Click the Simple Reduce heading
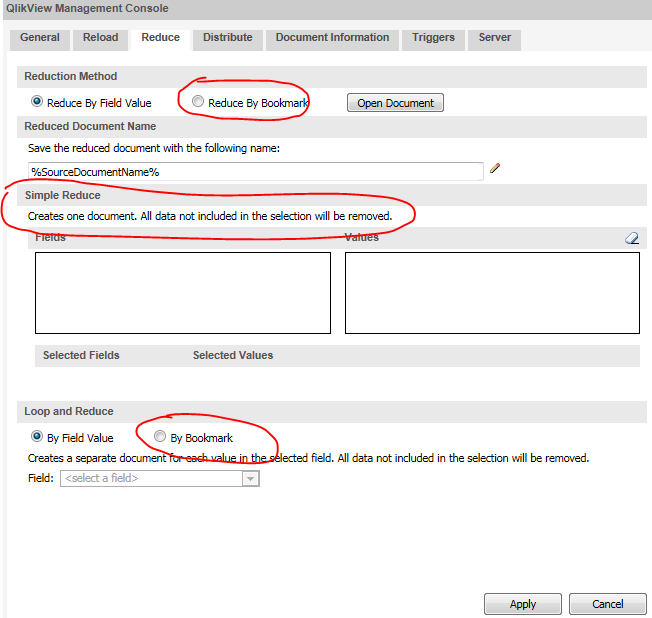Screen dimensions: 652x618 [x=62, y=195]
